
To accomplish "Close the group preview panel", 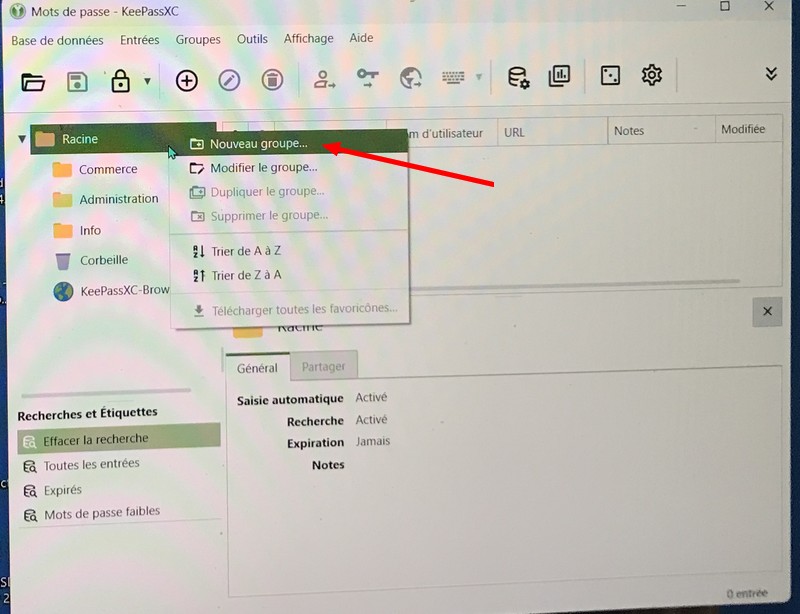I will [x=767, y=312].
